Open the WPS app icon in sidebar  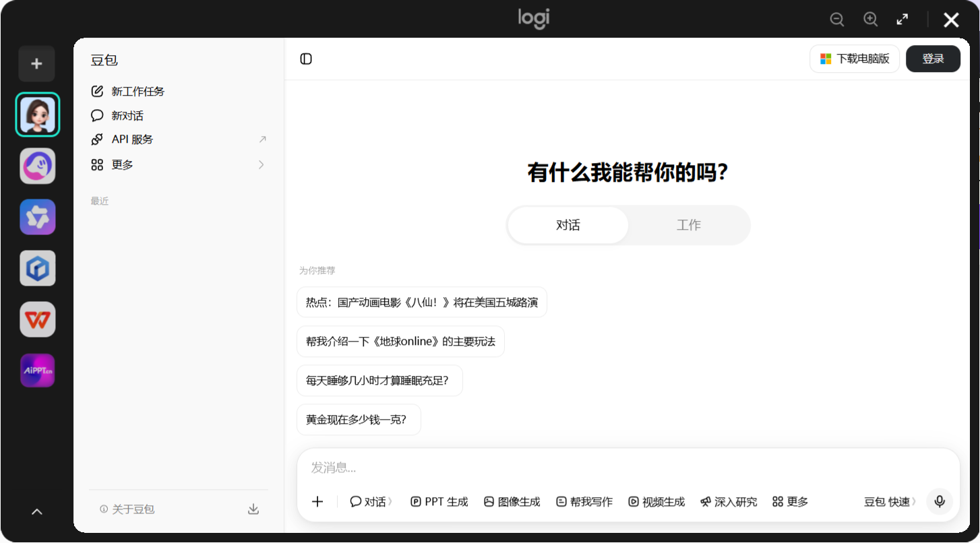pos(38,319)
